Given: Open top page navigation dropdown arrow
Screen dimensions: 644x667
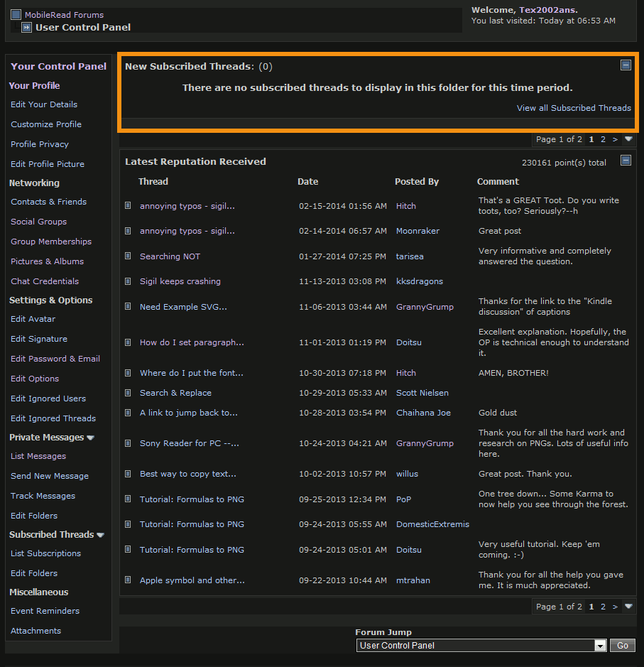Looking at the screenshot, I should [628, 139].
